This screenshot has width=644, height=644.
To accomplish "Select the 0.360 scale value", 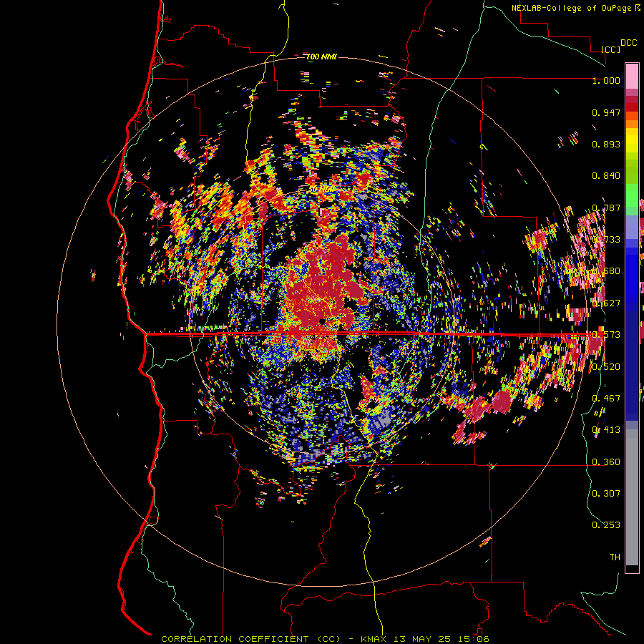I will tap(606, 462).
